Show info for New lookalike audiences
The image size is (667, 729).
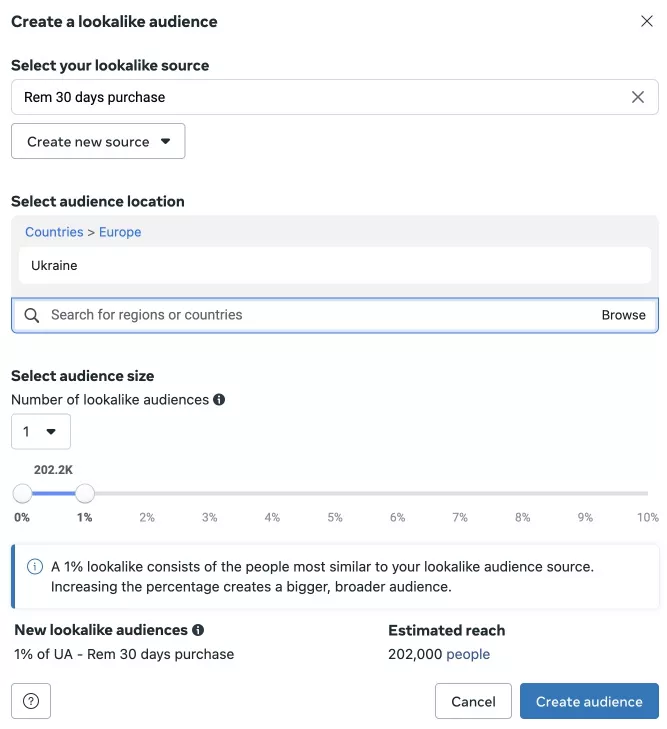pyautogui.click(x=198, y=630)
